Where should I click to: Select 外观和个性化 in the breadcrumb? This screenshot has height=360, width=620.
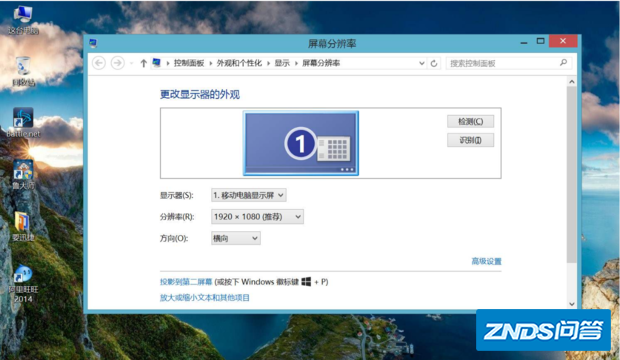239,63
